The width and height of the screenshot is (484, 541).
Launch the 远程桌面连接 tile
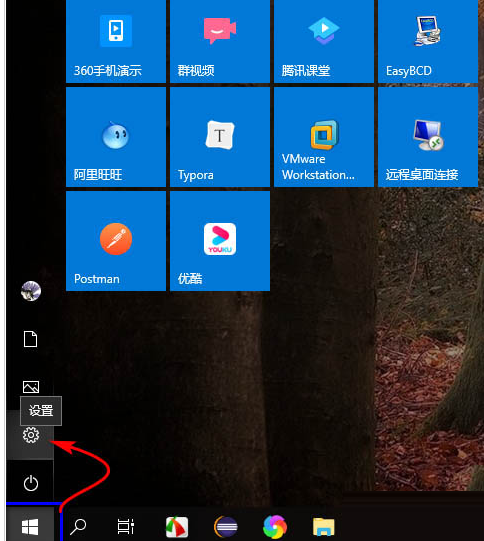(428, 137)
